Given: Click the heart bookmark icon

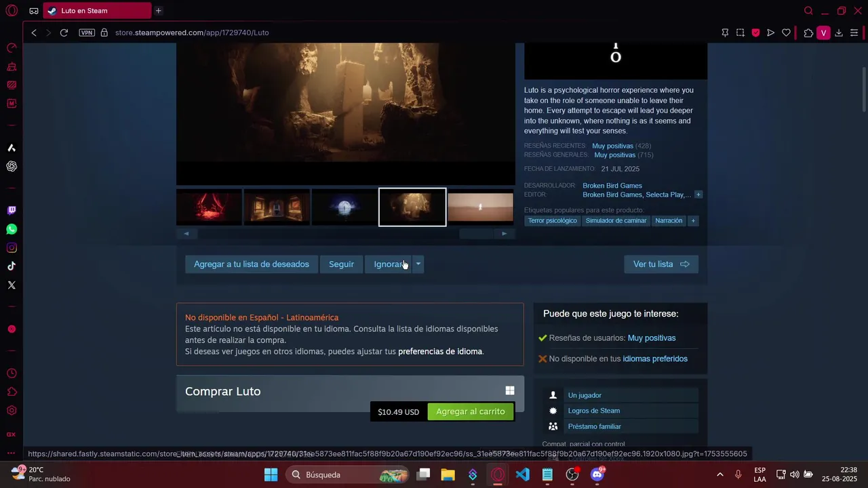Looking at the screenshot, I should tap(786, 33).
